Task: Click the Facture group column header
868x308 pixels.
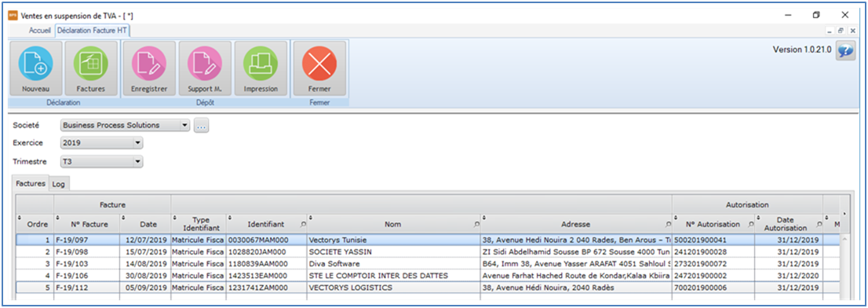Action: (112, 204)
